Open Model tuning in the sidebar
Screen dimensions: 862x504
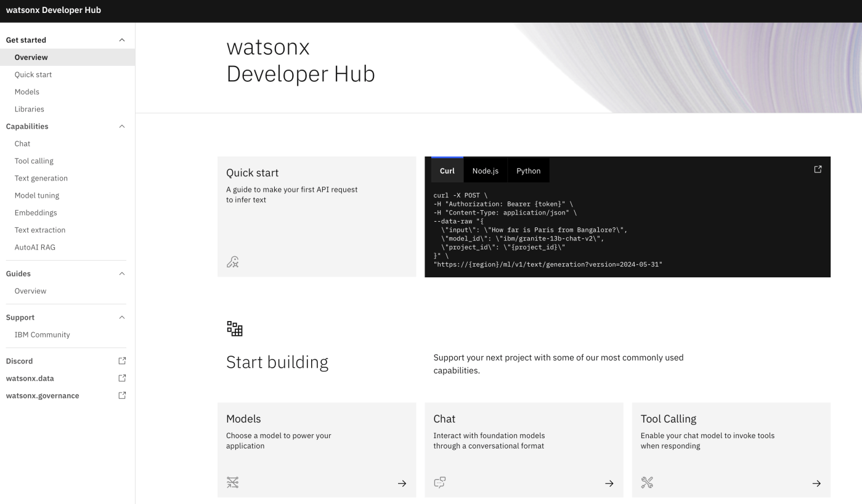point(37,195)
